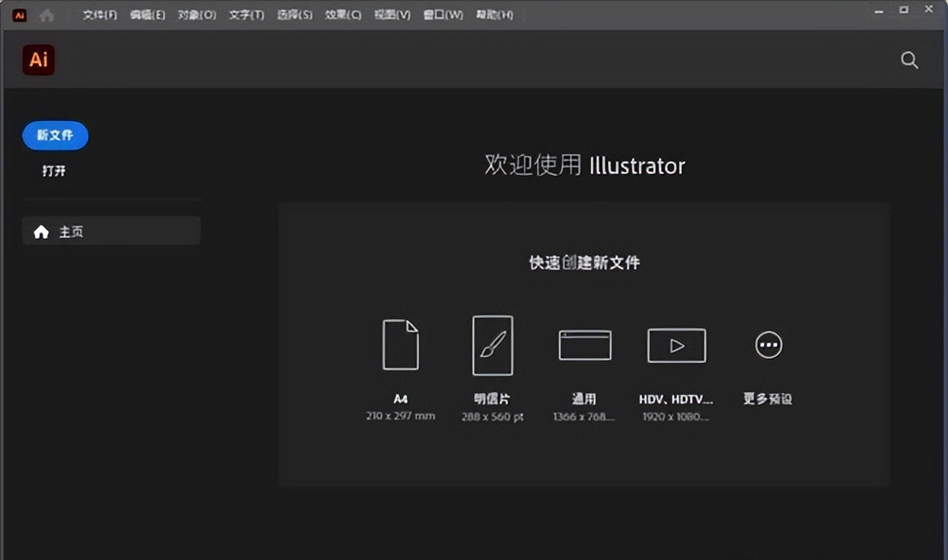This screenshot has height=560, width=948.
Task: Click the 打开 button
Action: coord(54,171)
